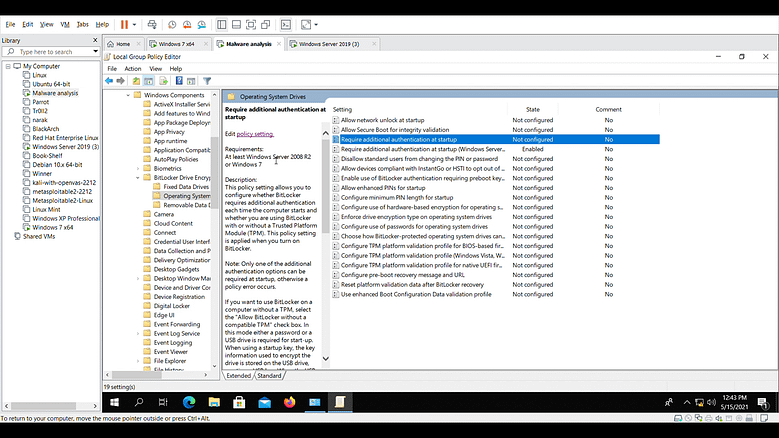Send Ctrl+Alt+Del to the VM

[x=152, y=24]
